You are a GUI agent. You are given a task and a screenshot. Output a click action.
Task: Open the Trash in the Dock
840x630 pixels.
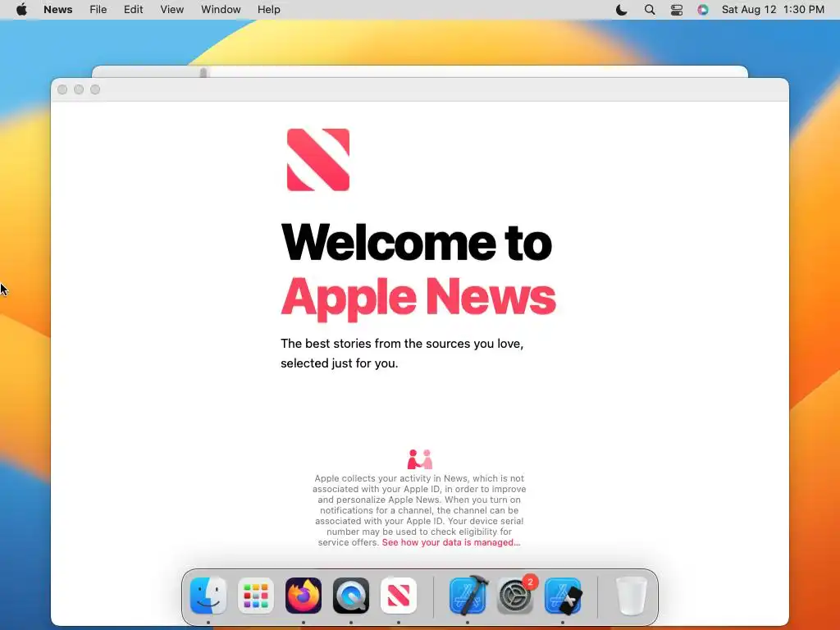(x=631, y=596)
